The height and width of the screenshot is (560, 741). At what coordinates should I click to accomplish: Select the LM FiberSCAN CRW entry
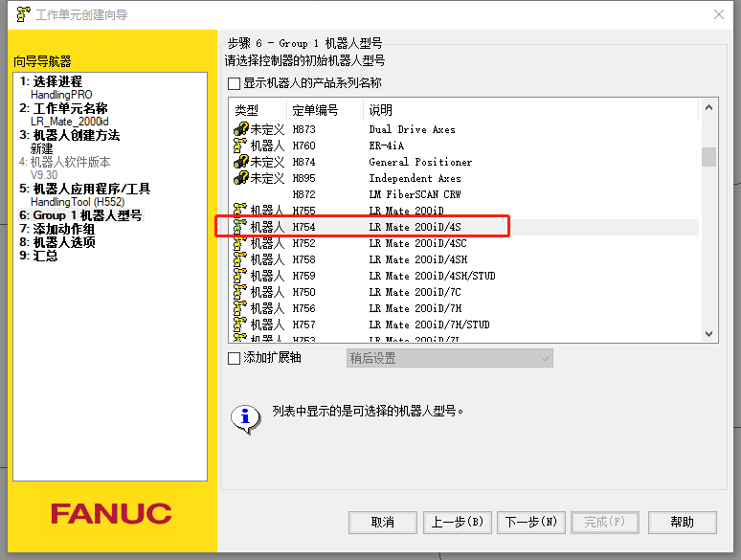pyautogui.click(x=464, y=194)
